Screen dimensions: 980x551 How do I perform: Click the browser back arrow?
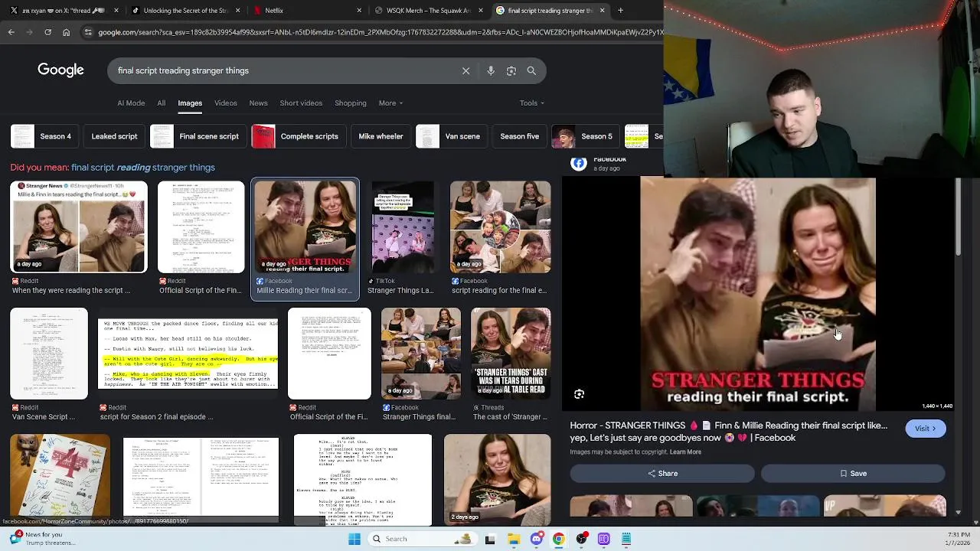click(11, 32)
